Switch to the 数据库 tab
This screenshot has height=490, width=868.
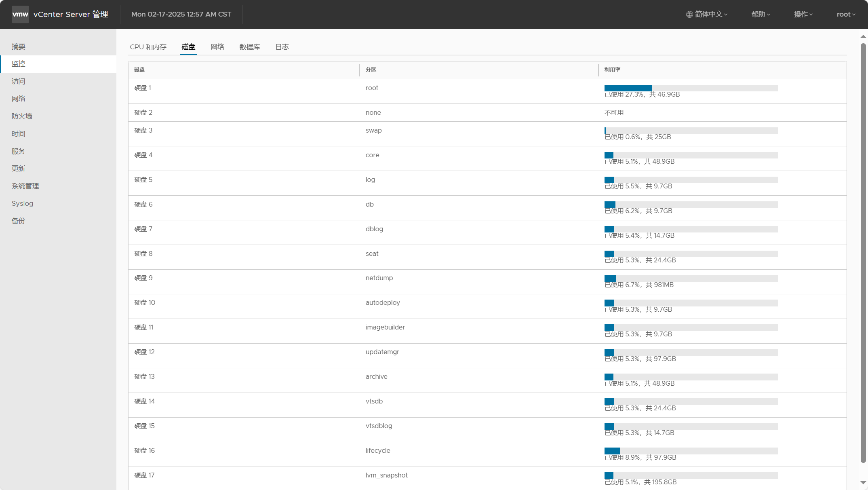click(x=250, y=46)
